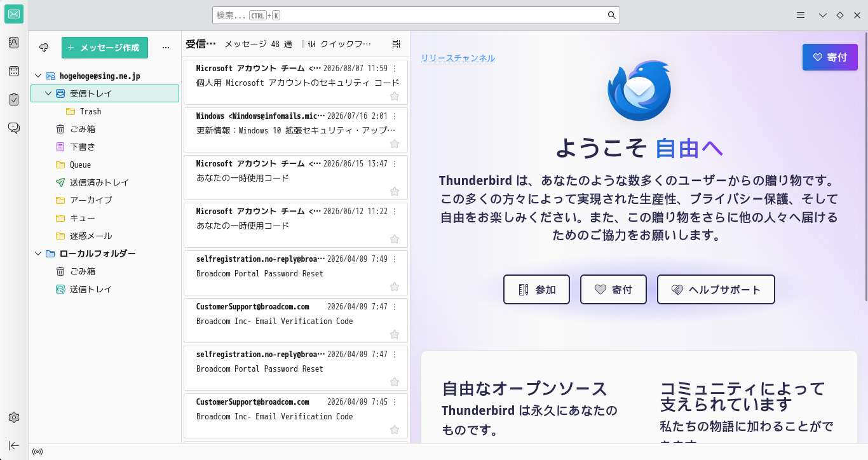The width and height of the screenshot is (868, 460).
Task: Collapse the hogehoge@sing.ne.jp account
Action: point(37,76)
